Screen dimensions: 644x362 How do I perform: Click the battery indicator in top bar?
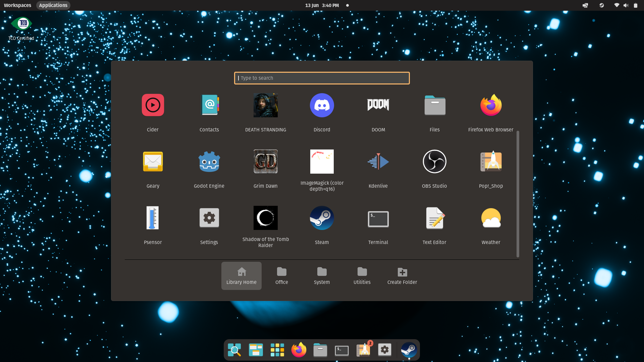tap(636, 5)
